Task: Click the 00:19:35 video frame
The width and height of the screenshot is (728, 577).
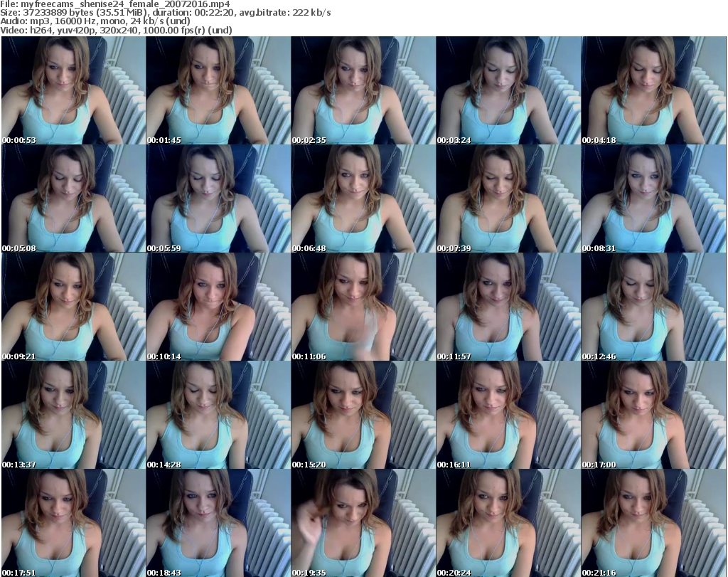Action: [x=363, y=523]
